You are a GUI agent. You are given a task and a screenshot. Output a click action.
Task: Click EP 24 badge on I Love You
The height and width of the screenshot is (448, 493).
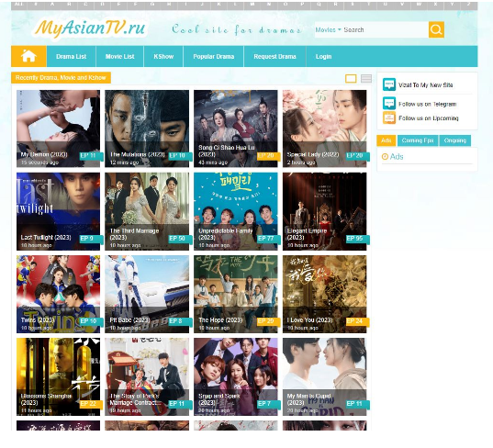click(358, 321)
